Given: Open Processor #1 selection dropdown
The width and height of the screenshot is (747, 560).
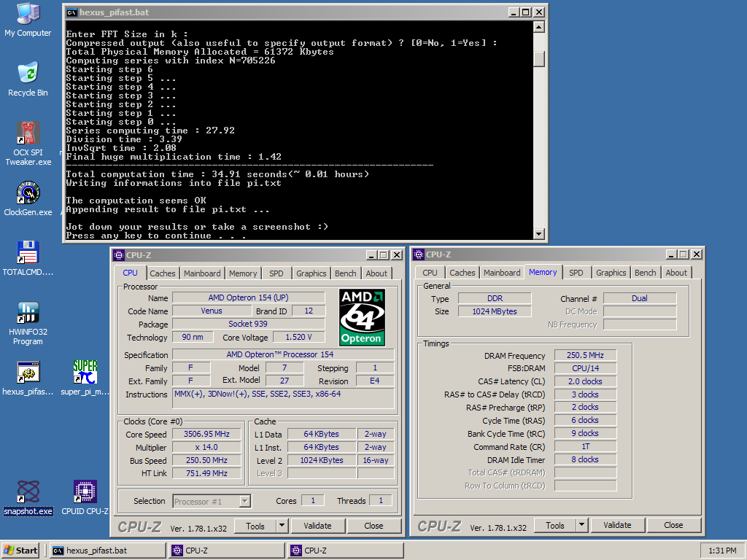Looking at the screenshot, I should click(245, 501).
